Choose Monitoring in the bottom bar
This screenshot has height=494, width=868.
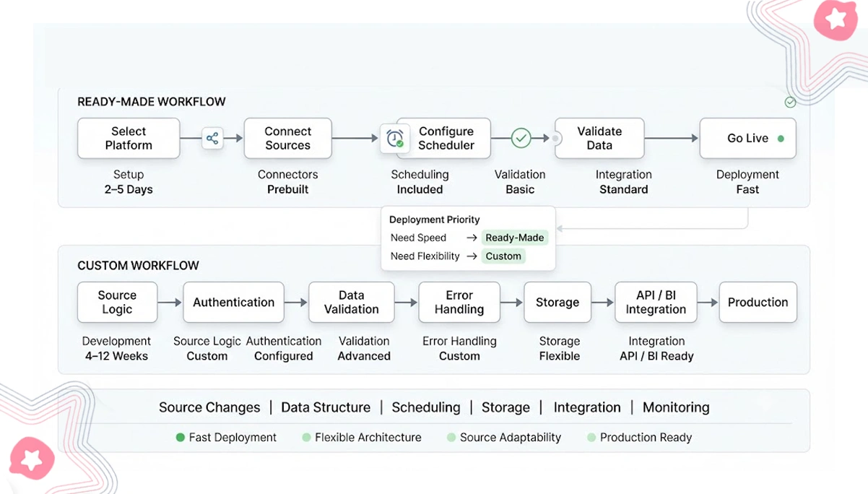(x=676, y=407)
